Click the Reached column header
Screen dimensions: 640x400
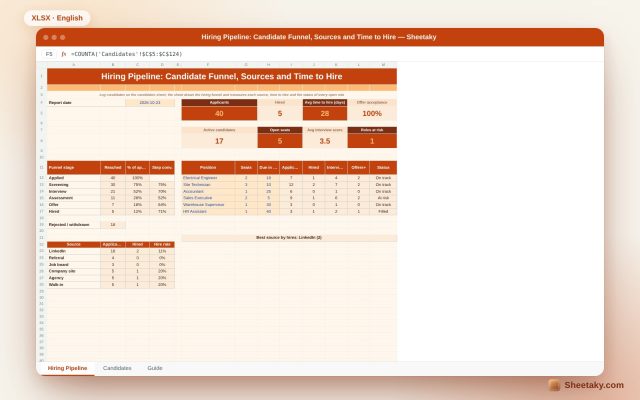[113, 168]
